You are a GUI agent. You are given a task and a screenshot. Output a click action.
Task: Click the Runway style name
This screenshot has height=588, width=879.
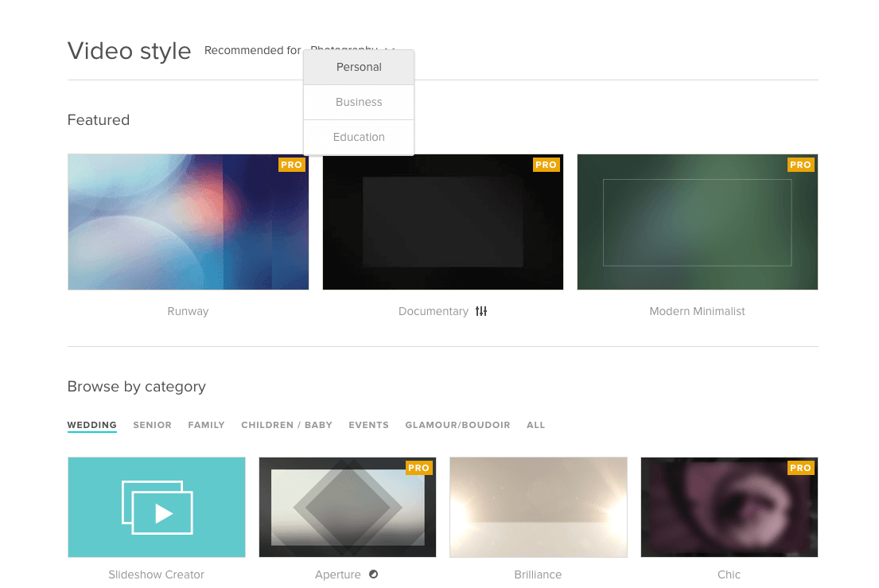188,311
